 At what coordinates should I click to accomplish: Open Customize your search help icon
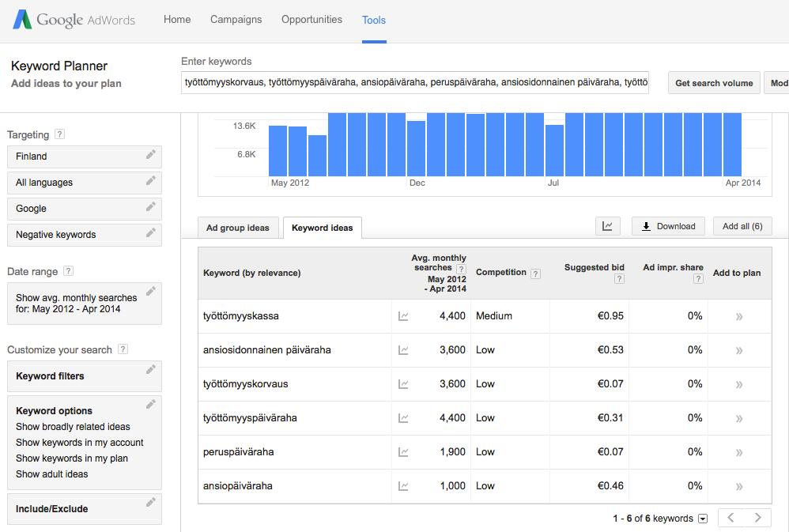(x=123, y=349)
